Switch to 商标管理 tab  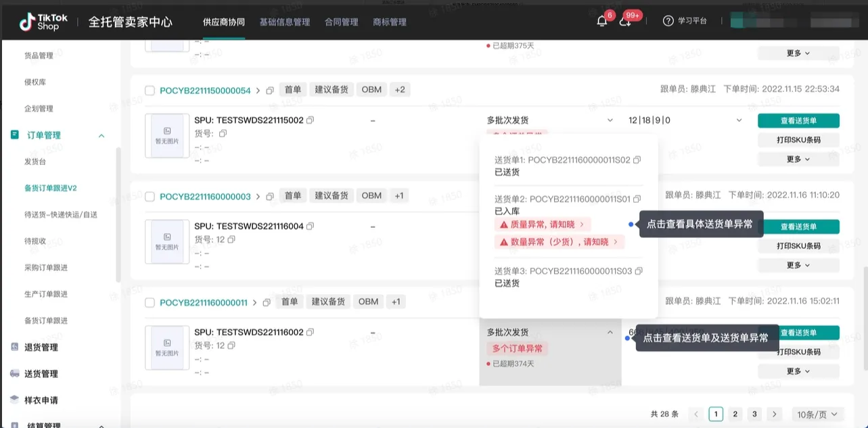(390, 22)
